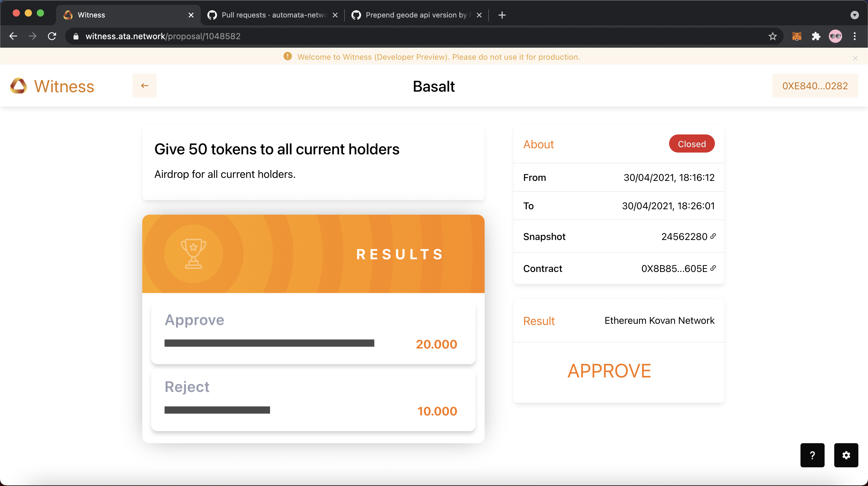The height and width of the screenshot is (486, 868).
Task: Open the browser extensions puzzle icon
Action: point(816,36)
